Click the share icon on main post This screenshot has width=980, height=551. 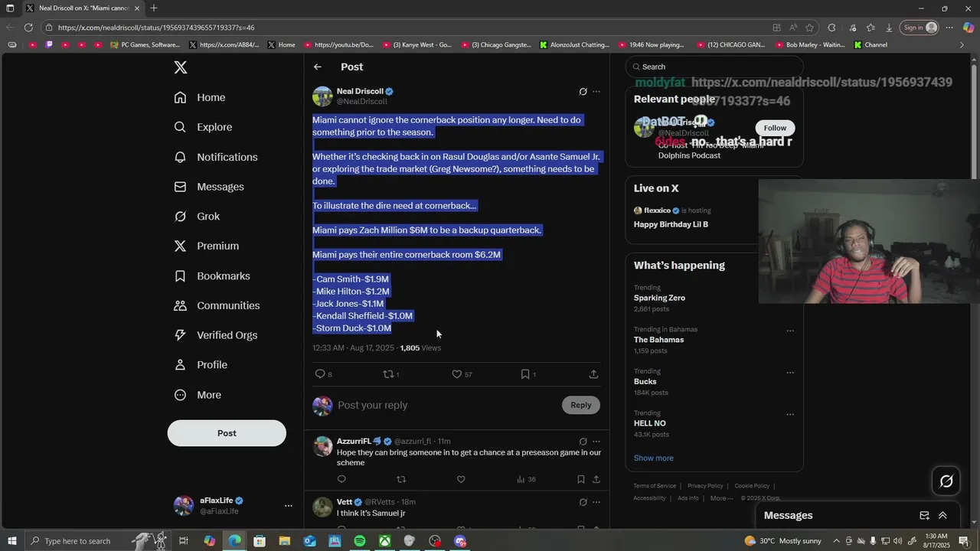pyautogui.click(x=593, y=374)
